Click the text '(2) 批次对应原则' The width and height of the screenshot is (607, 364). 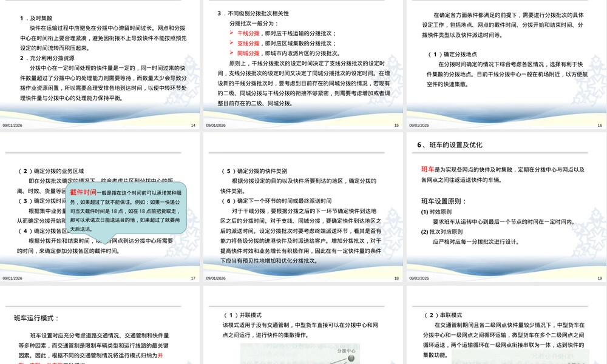[442, 232]
